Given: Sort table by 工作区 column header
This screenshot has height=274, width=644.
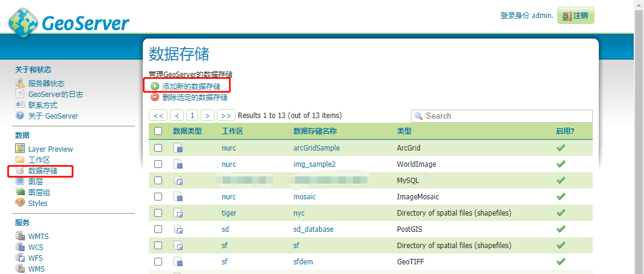Looking at the screenshot, I should click(x=233, y=131).
